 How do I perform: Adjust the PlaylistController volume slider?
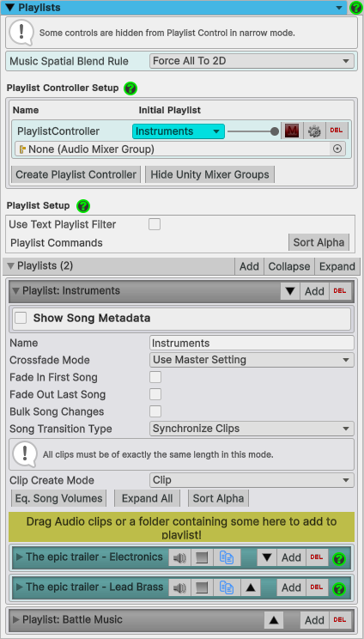[253, 131]
